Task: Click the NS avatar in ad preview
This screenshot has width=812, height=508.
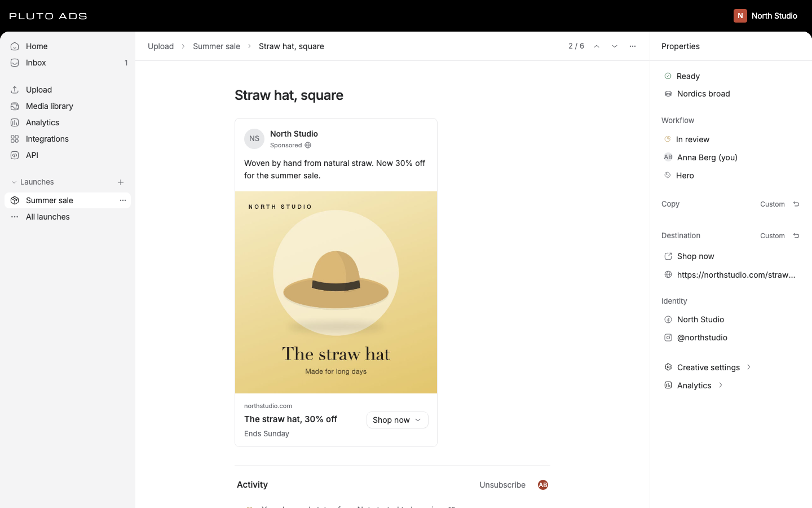Action: click(x=254, y=139)
